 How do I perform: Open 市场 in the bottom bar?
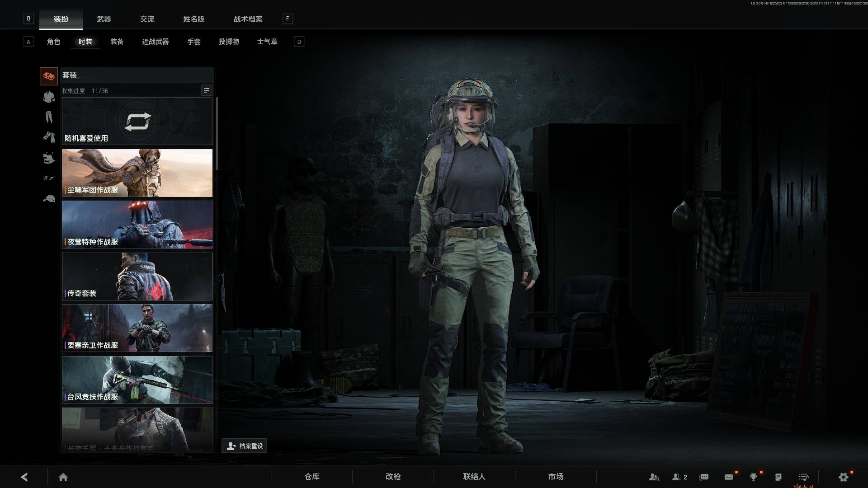(x=556, y=477)
